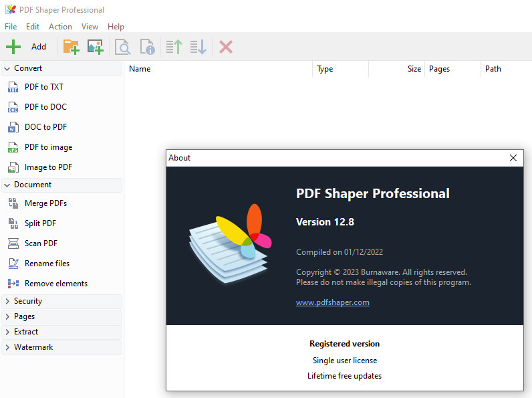This screenshot has height=398, width=532.
Task: Select the PDF to TXT option label
Action: (43, 87)
